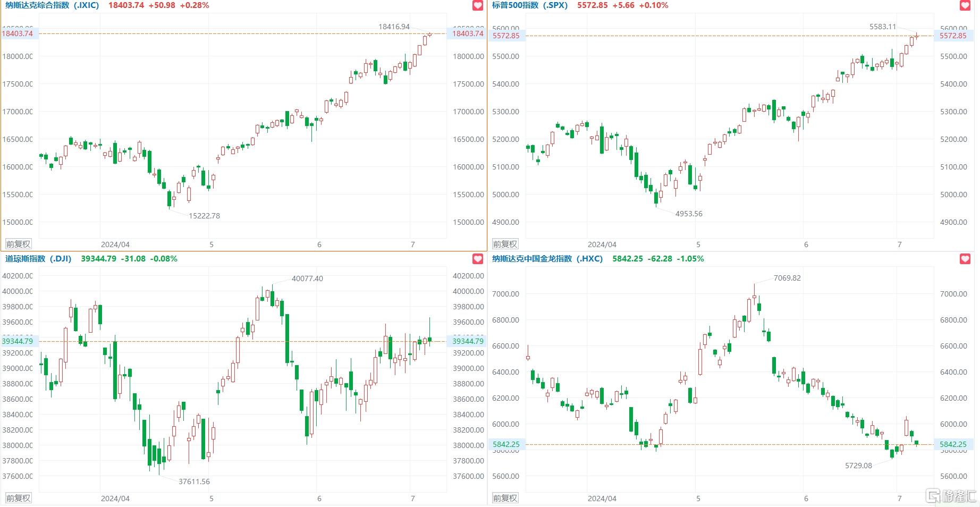Click the 2024/04 date label on HXC time axis
The width and height of the screenshot is (980, 507).
click(x=602, y=498)
